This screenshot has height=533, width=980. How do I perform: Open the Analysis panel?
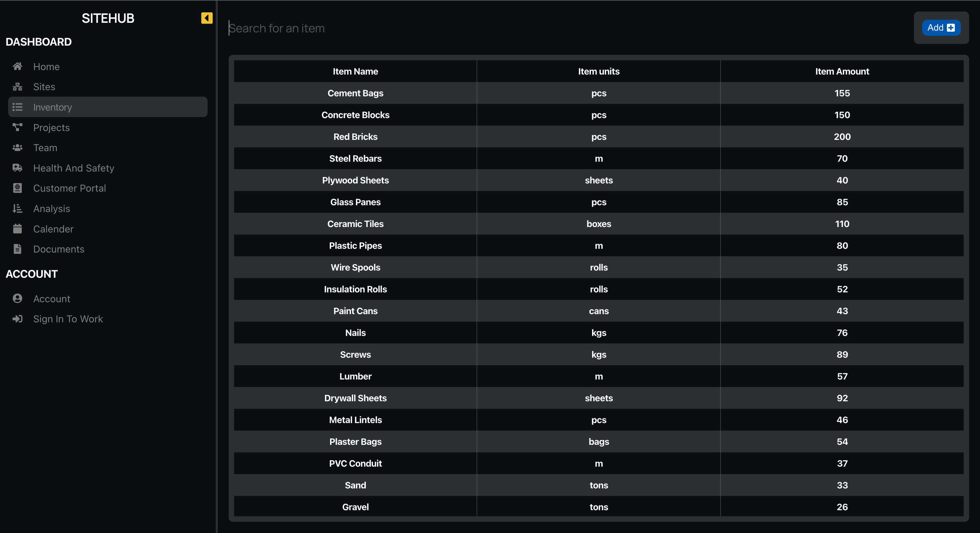point(51,209)
